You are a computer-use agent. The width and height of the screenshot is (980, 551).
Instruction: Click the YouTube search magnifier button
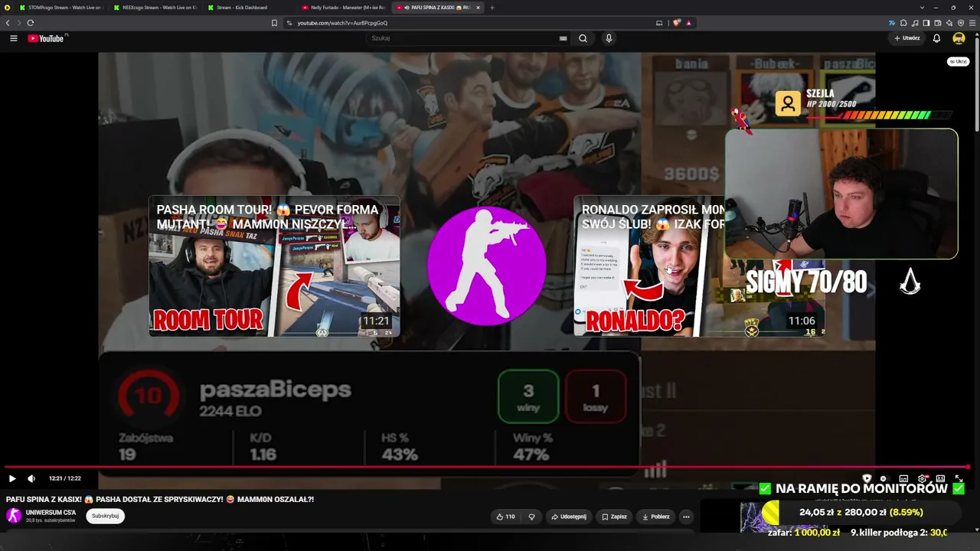click(583, 38)
